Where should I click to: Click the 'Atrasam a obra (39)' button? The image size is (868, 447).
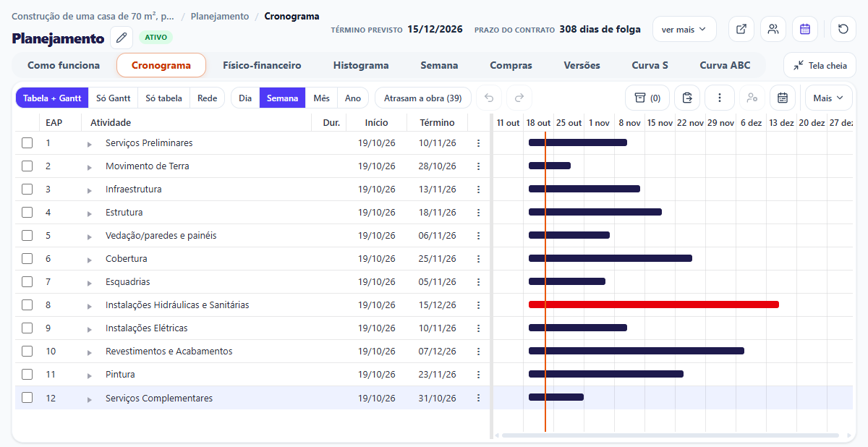coord(423,98)
